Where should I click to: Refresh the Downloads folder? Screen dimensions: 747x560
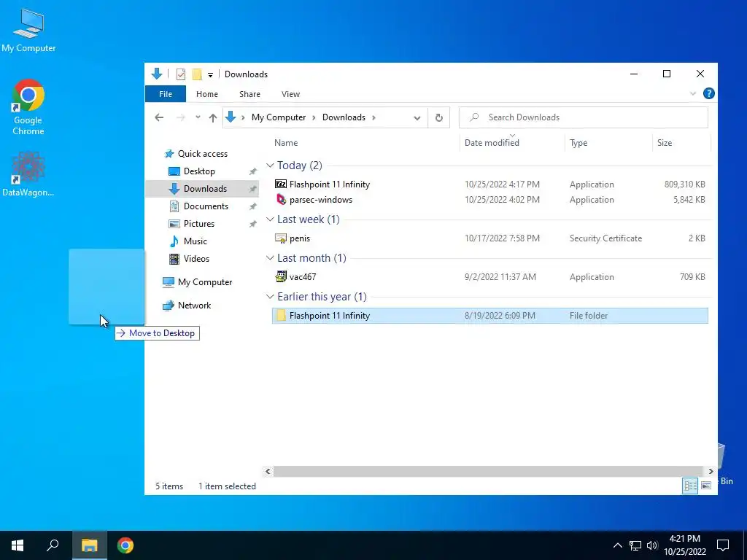pyautogui.click(x=438, y=117)
